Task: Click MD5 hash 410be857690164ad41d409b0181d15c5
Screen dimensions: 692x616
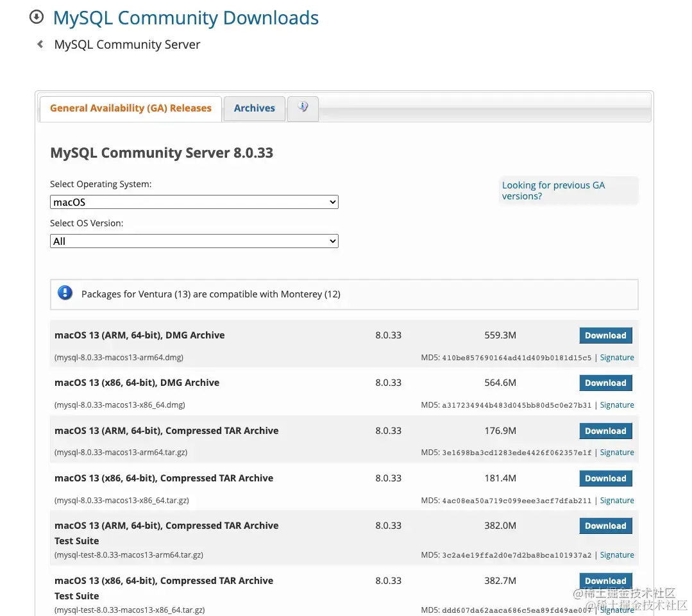Action: point(517,358)
